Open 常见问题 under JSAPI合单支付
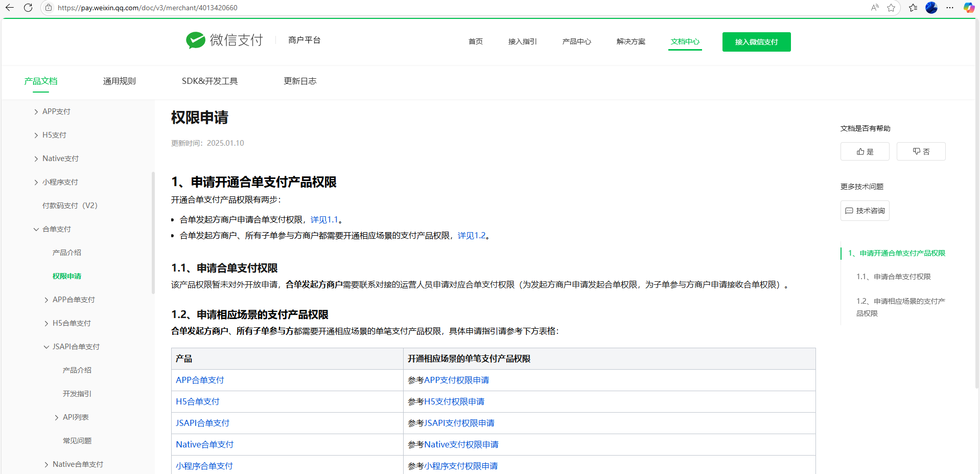980x474 pixels. [77, 441]
